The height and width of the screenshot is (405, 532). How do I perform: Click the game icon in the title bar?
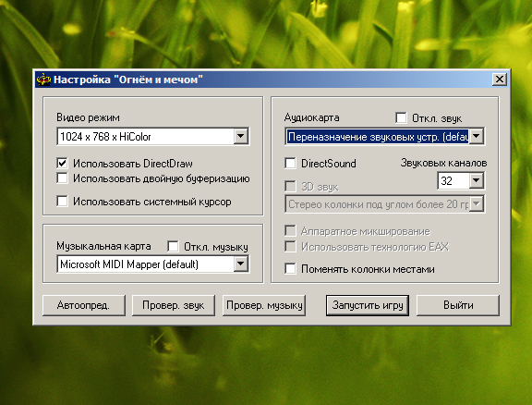coord(43,80)
